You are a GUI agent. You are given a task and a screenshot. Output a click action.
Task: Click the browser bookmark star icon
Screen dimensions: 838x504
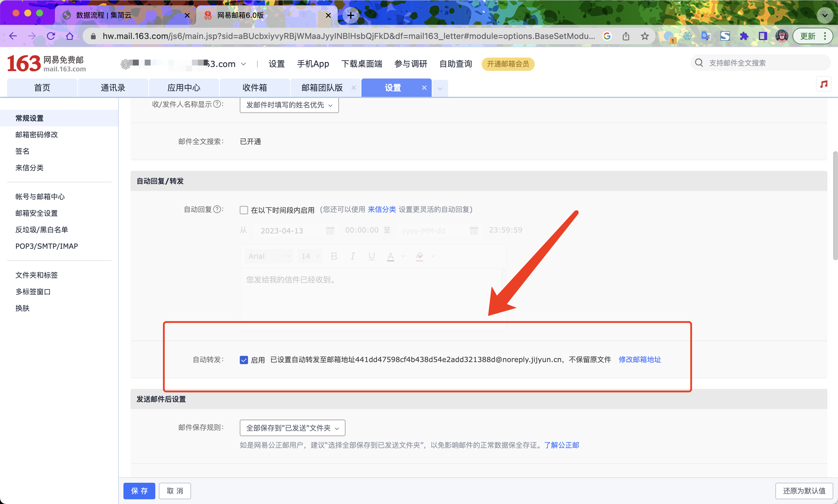pyautogui.click(x=645, y=36)
